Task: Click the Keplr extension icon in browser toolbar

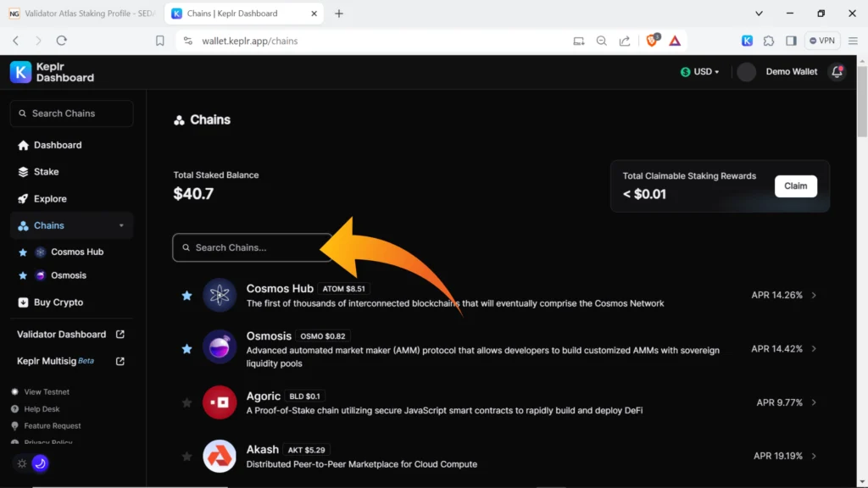Action: pyautogui.click(x=747, y=41)
